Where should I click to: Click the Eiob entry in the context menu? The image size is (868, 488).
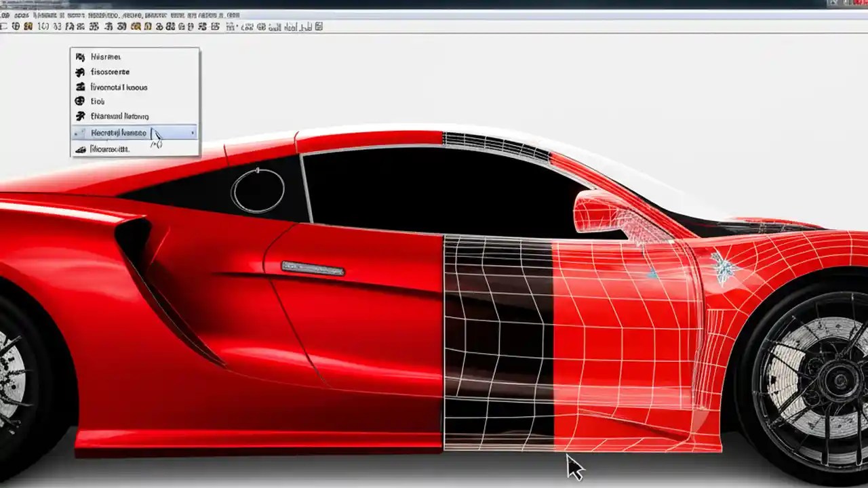pos(98,100)
